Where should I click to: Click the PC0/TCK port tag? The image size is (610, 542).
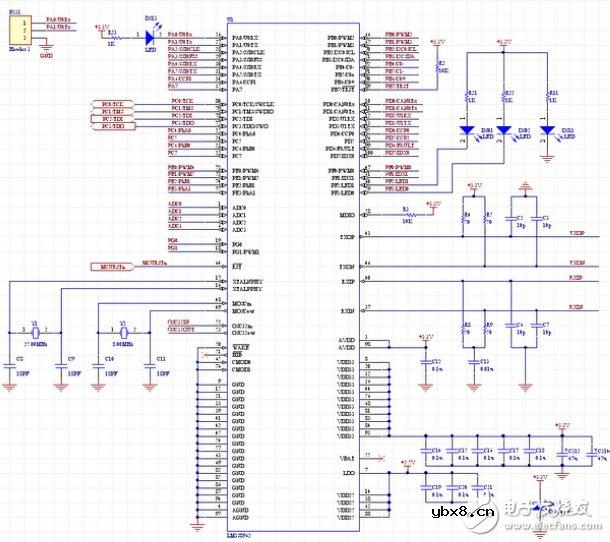113,104
